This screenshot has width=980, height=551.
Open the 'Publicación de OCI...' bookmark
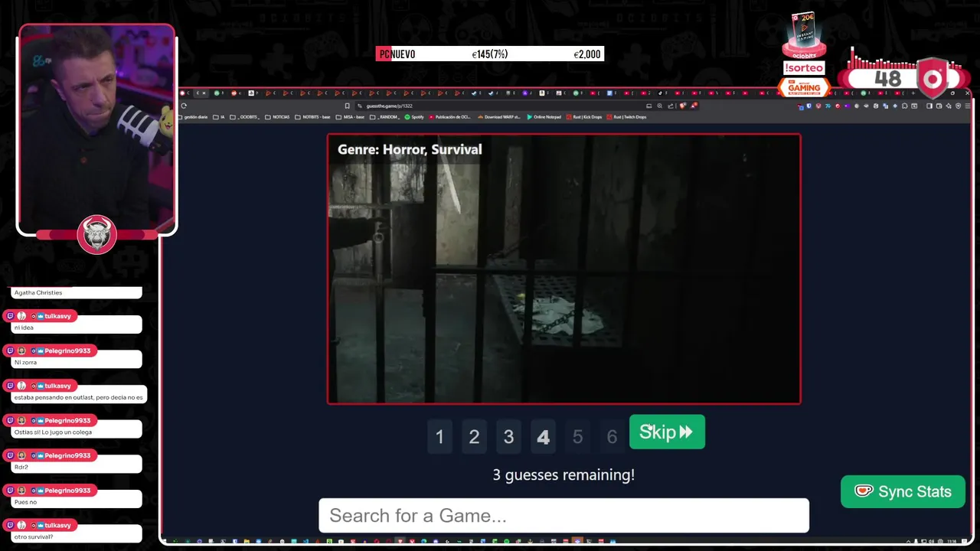[450, 117]
